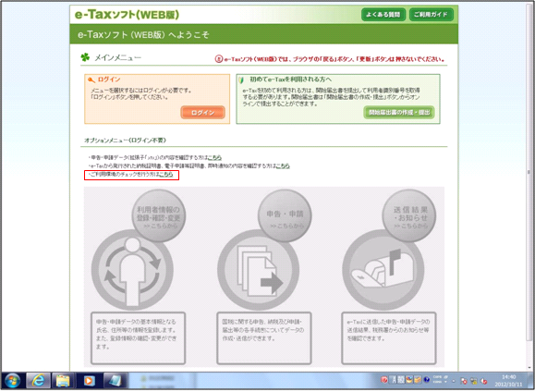Screen dimensions: 535x392
Task: Open the Windows Start menu
Action: [x=12, y=381]
